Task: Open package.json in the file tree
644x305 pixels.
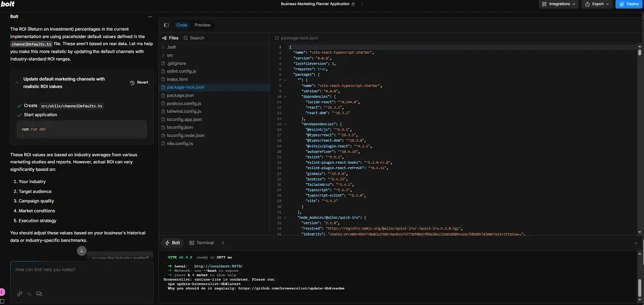Action: [x=215, y=95]
